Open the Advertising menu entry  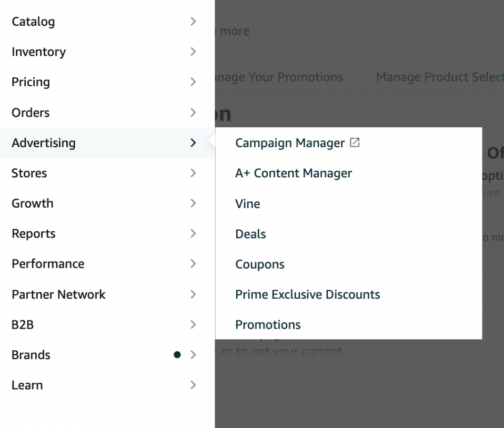pos(44,142)
